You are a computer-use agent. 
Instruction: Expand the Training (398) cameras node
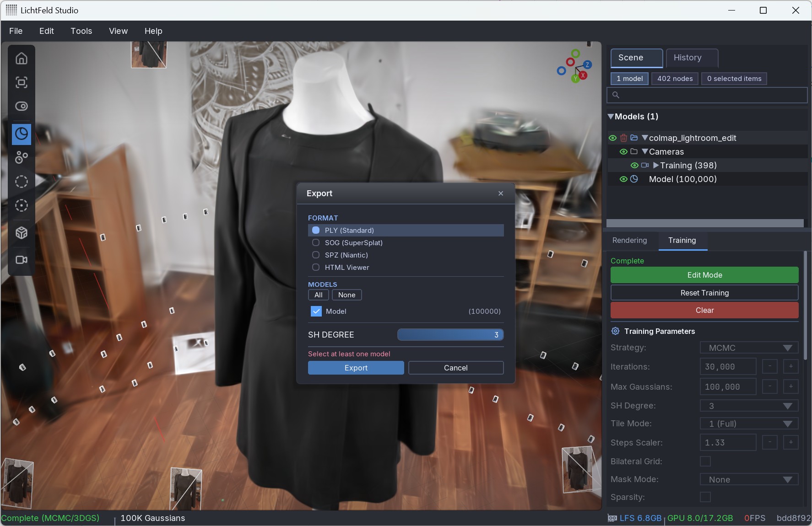pyautogui.click(x=656, y=165)
